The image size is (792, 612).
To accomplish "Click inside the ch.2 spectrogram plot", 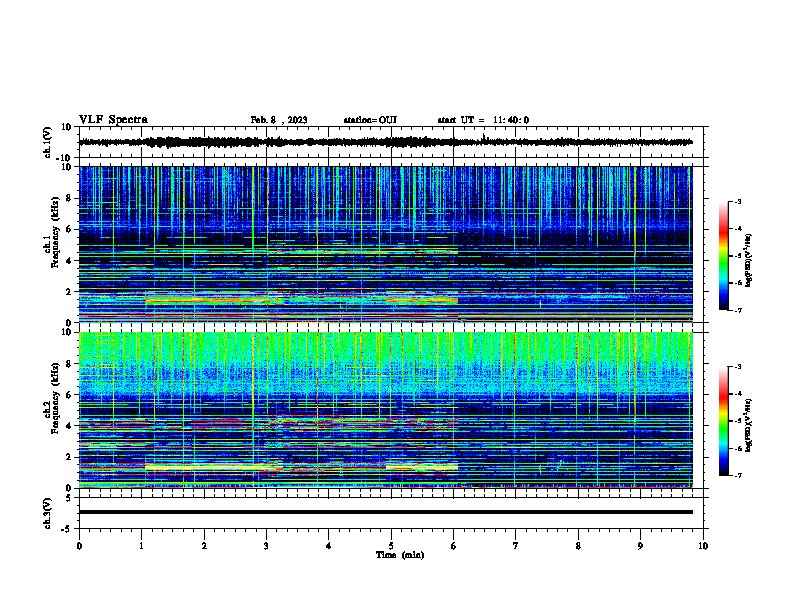I will tap(385, 410).
